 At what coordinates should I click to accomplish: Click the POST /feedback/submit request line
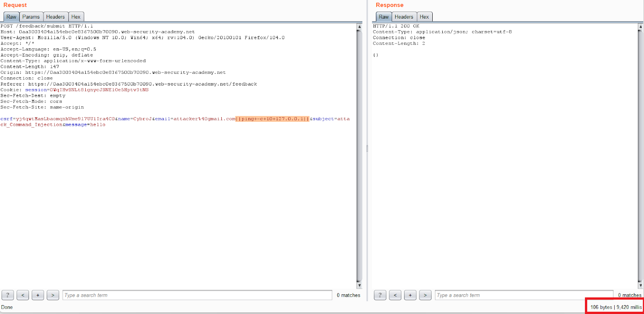(x=47, y=26)
